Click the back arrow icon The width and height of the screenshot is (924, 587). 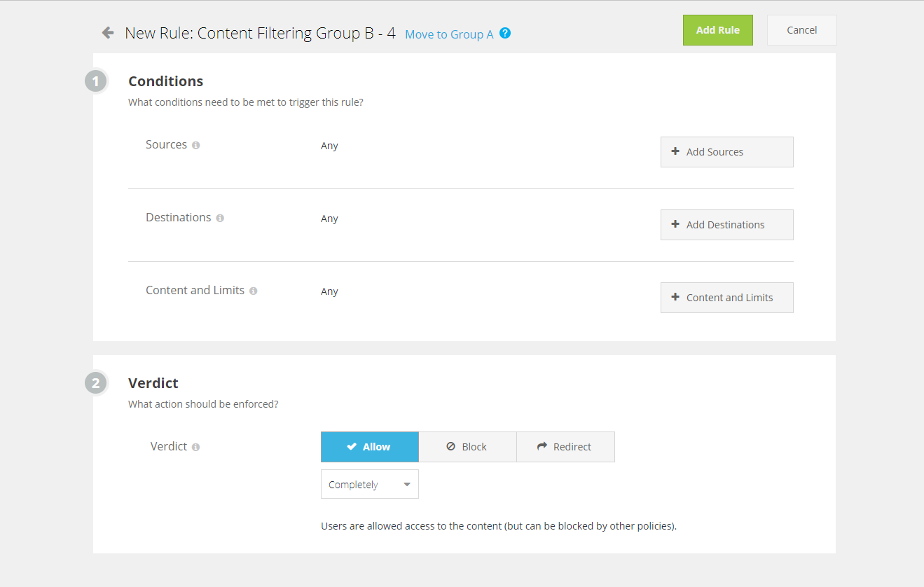108,32
